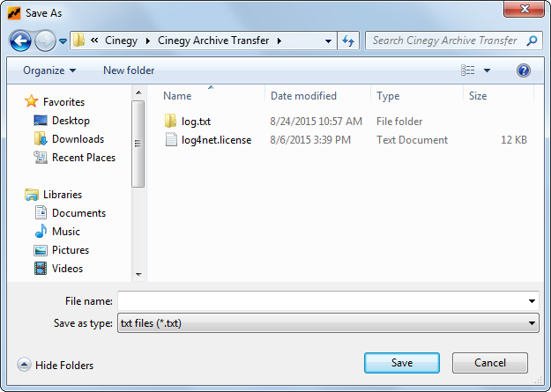Click the Save As title bar app icon
The height and width of the screenshot is (392, 551).
pyautogui.click(x=14, y=13)
